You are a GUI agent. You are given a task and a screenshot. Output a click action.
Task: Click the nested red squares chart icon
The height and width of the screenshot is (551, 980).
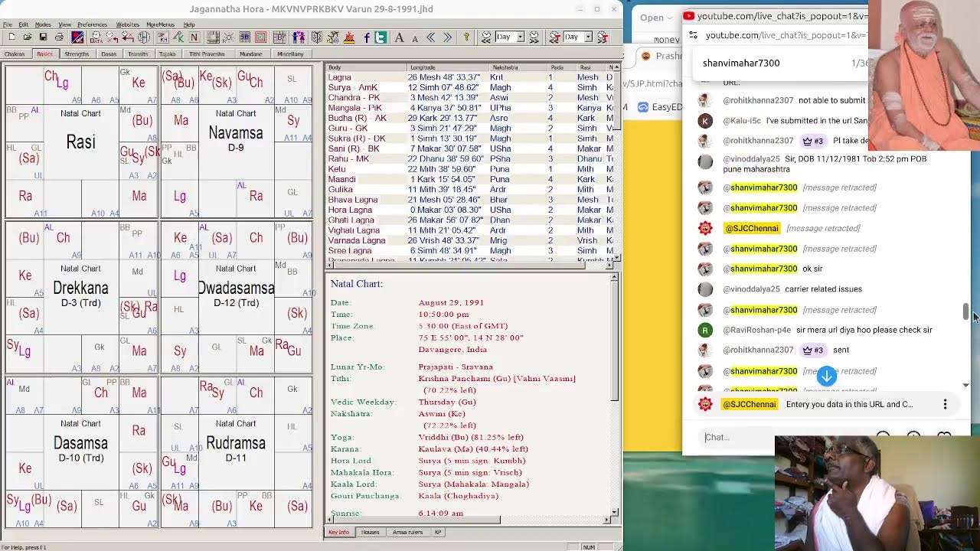[260, 37]
